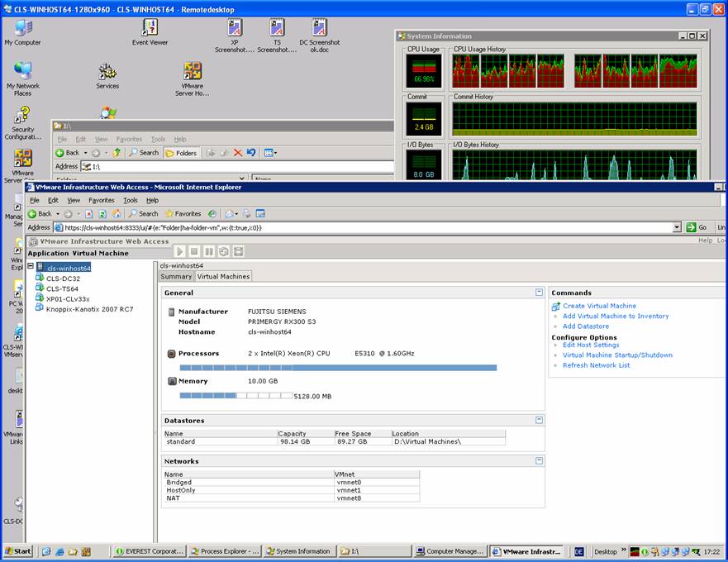728x562 pixels.
Task: Click the Start button
Action: [x=18, y=551]
